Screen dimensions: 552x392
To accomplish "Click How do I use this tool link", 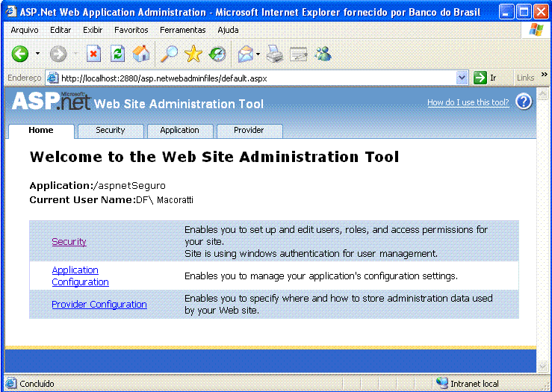I will [468, 102].
